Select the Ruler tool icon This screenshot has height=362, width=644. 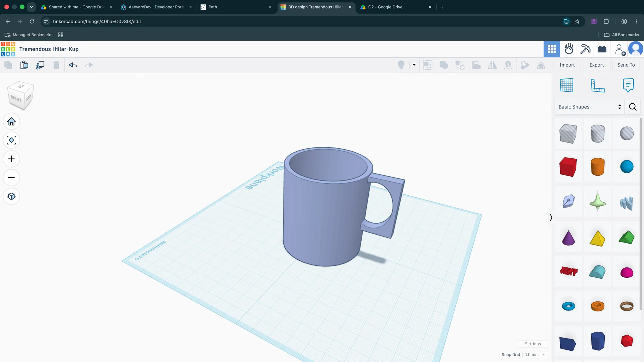click(x=598, y=85)
